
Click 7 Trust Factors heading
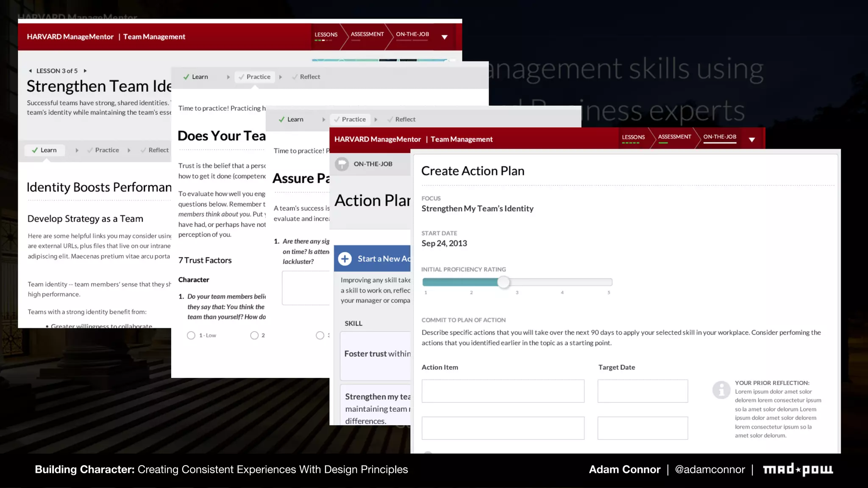[x=205, y=261]
